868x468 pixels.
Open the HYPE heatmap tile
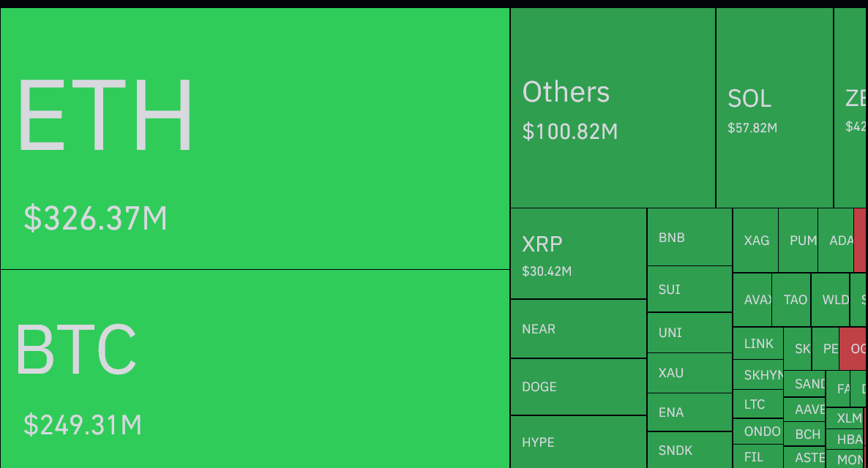578,442
